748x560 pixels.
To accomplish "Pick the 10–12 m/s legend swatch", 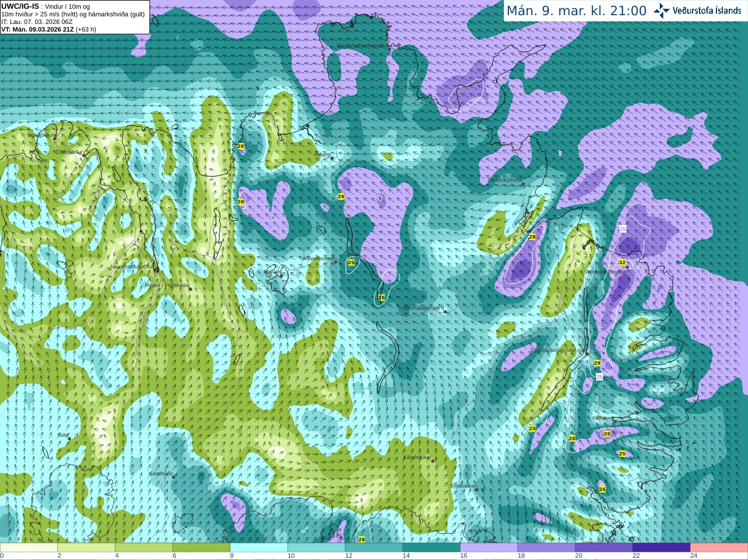I will coord(316,548).
